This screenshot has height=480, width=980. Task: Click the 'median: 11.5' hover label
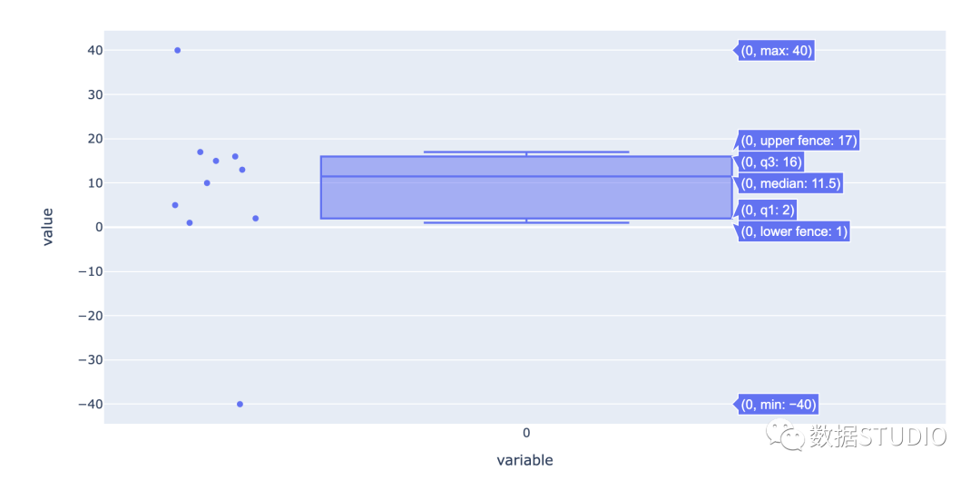coord(790,184)
